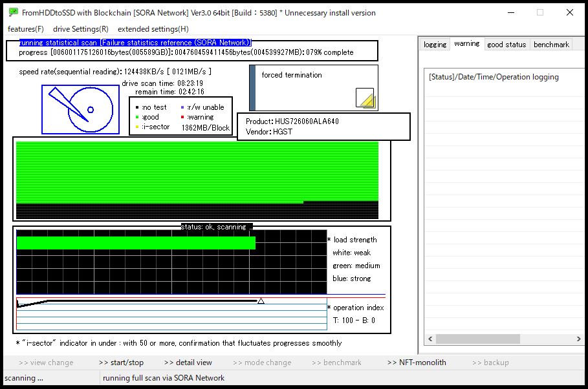This screenshot has width=588, height=389.
Task: Click the hard disk drive illustration
Action: pyautogui.click(x=80, y=109)
